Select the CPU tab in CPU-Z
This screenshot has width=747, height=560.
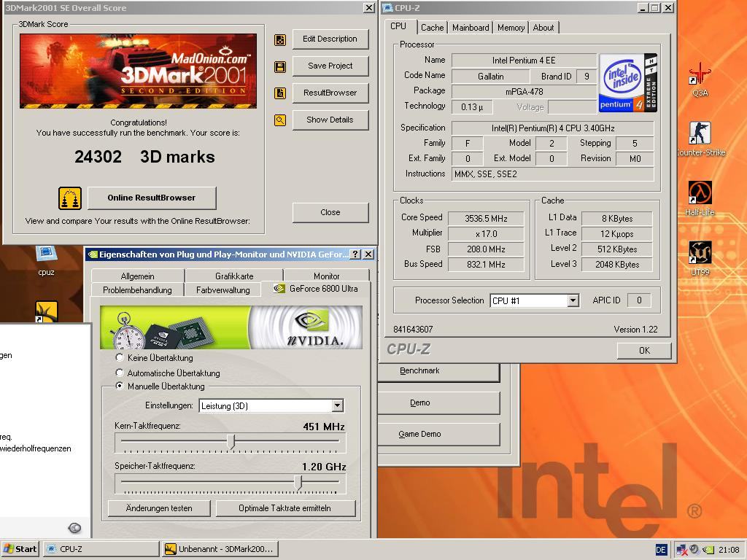[x=399, y=26]
